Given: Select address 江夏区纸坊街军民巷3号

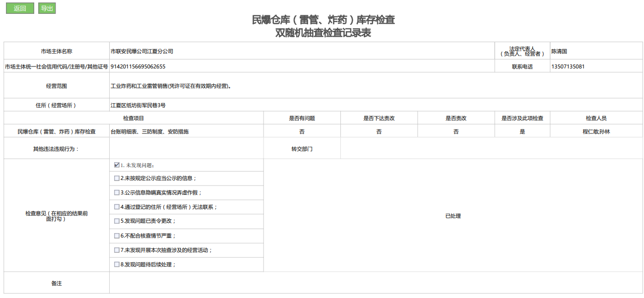Looking at the screenshot, I should click(x=138, y=106).
